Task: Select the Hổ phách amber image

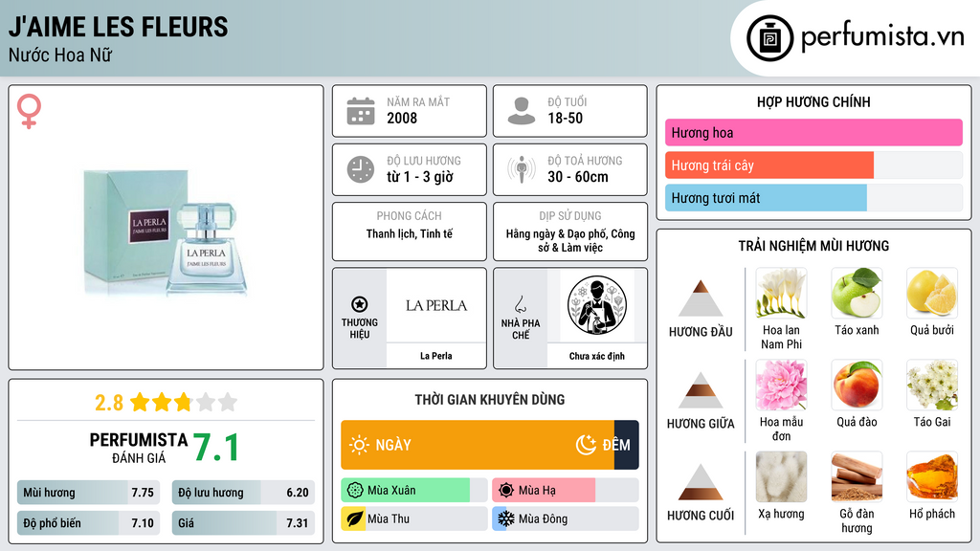Action: [932, 476]
